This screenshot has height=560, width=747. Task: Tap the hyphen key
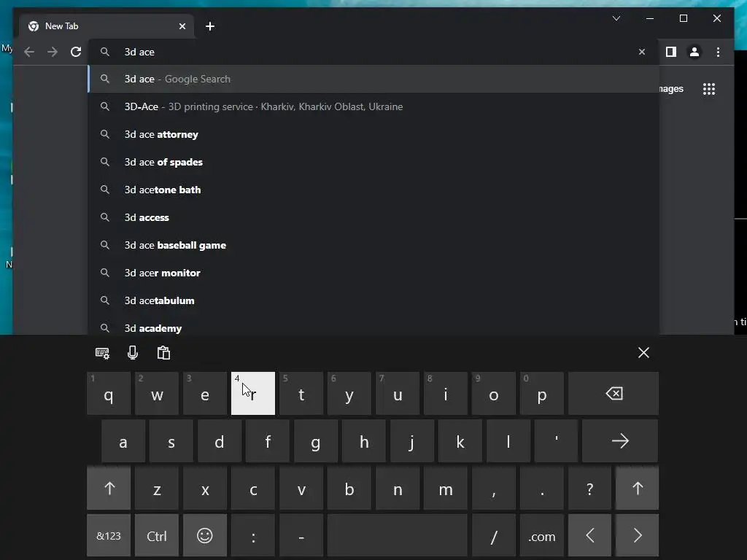point(301,536)
